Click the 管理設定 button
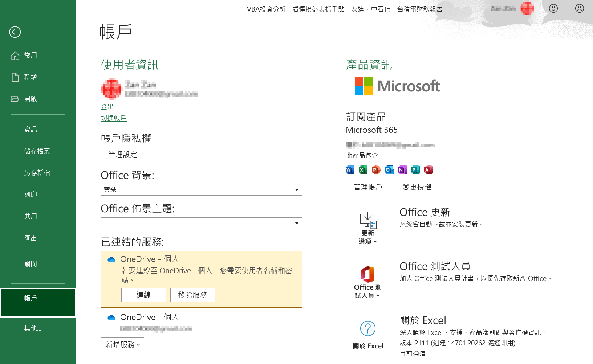The width and height of the screenshot is (593, 364). coord(123,155)
